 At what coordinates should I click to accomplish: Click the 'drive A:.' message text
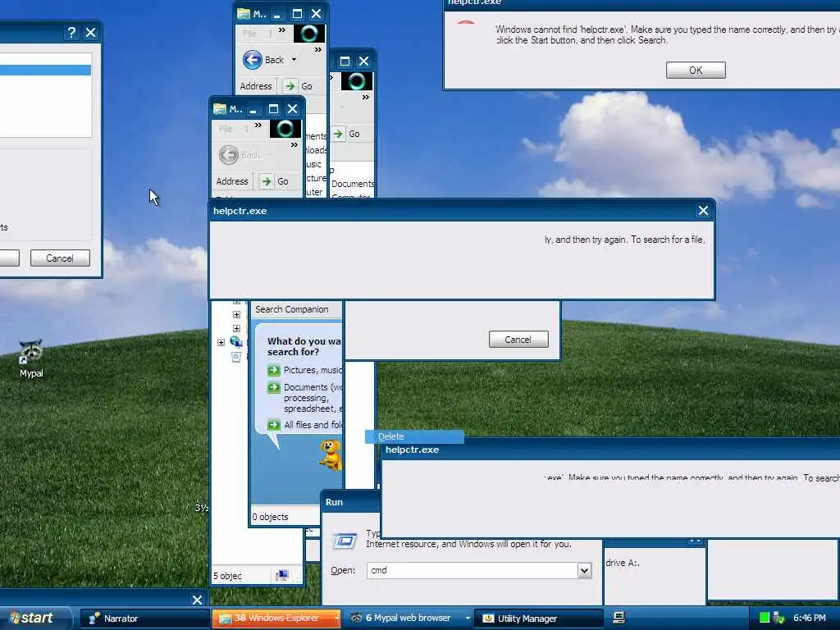point(623,563)
